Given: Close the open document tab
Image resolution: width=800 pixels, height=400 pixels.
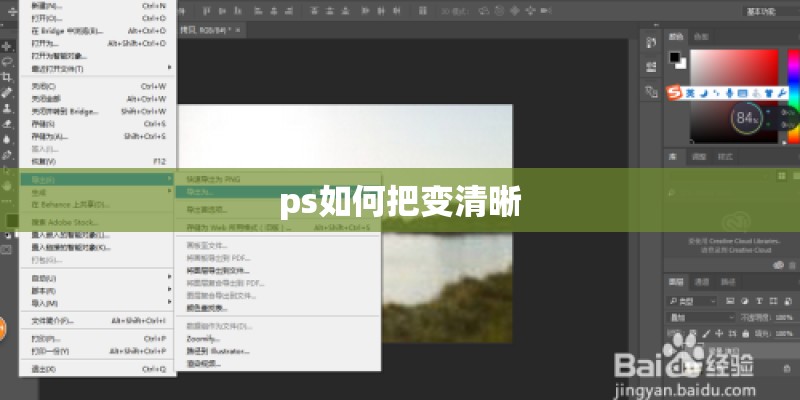Looking at the screenshot, I should 237,30.
